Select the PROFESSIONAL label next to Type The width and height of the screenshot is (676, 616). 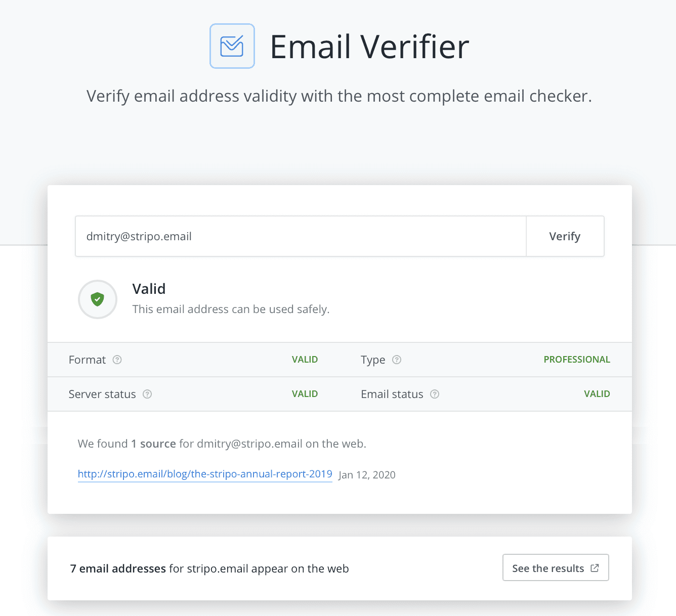(577, 359)
